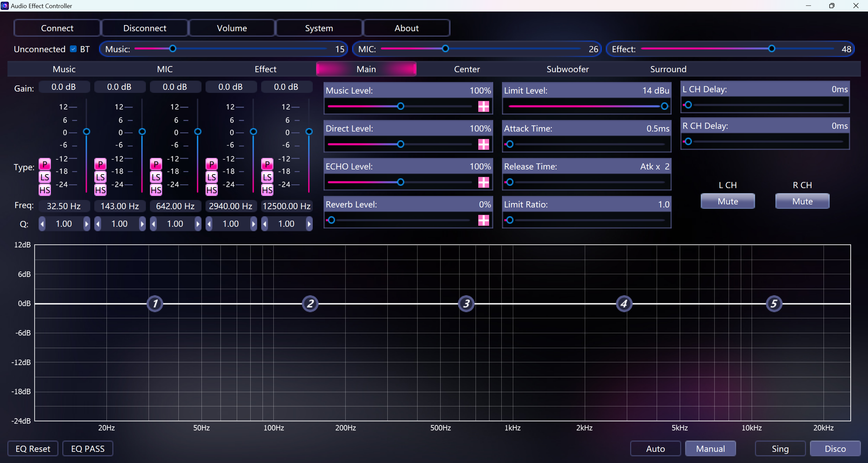Enable Disco mode

coord(835,449)
